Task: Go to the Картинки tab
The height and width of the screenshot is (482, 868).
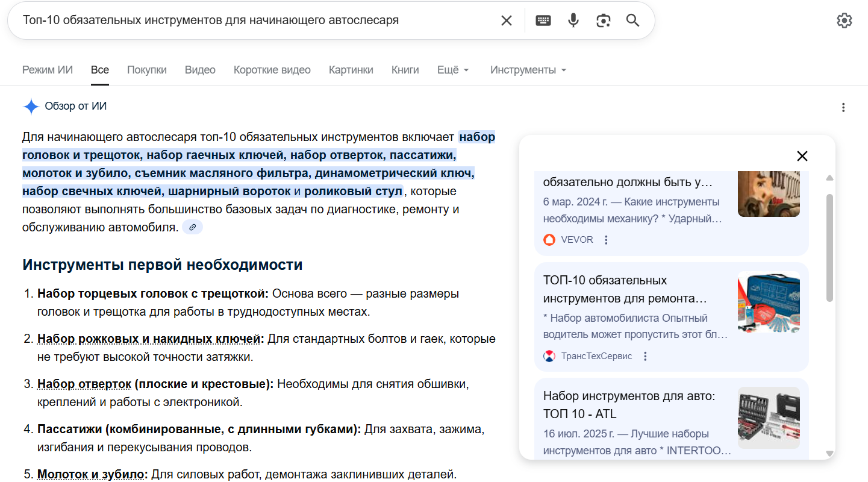Action: [x=351, y=70]
